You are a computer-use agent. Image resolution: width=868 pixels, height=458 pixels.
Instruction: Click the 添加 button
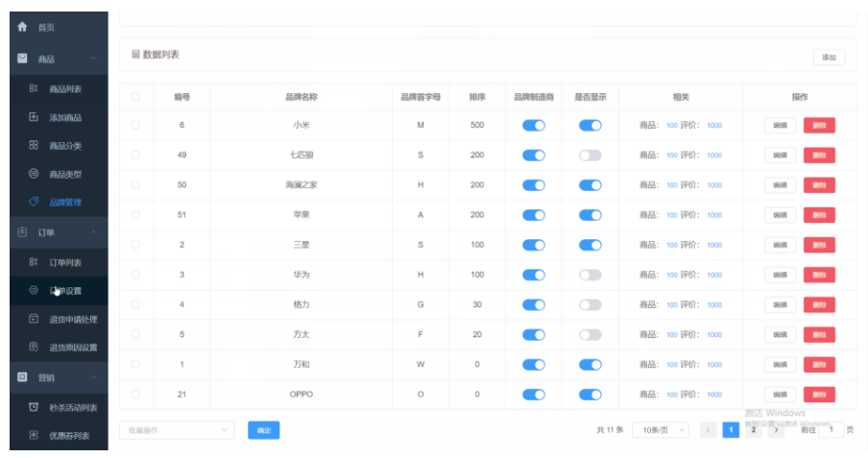pos(828,58)
